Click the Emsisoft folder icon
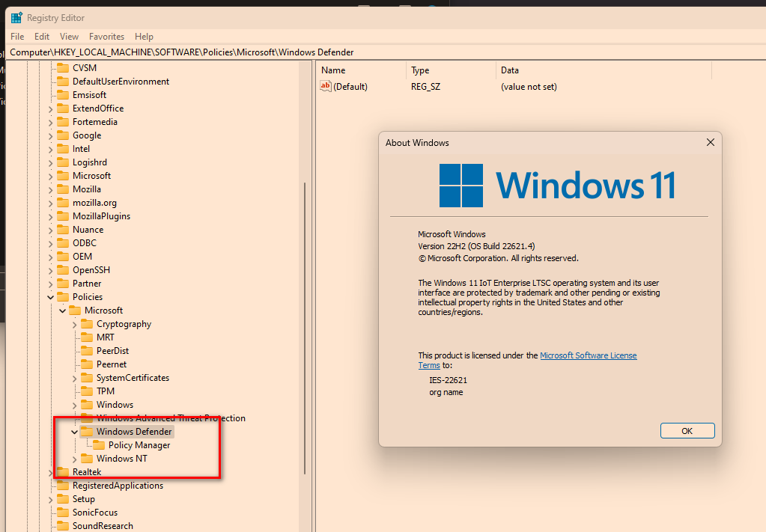766x532 pixels. (63, 95)
